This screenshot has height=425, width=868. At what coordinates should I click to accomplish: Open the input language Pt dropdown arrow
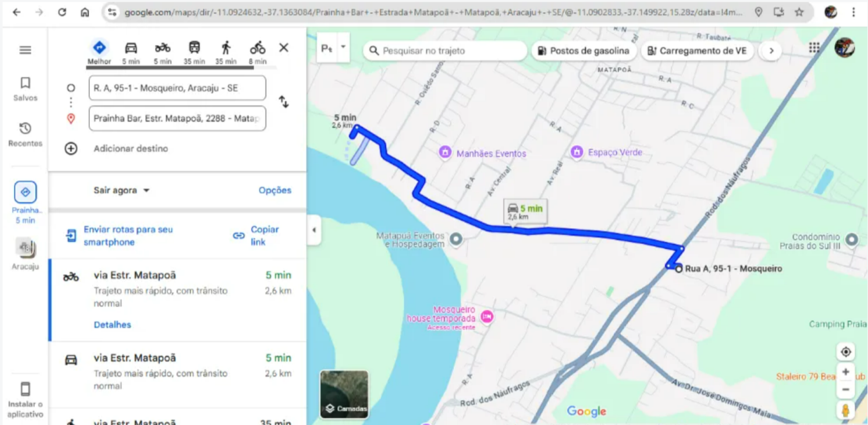pyautogui.click(x=343, y=47)
